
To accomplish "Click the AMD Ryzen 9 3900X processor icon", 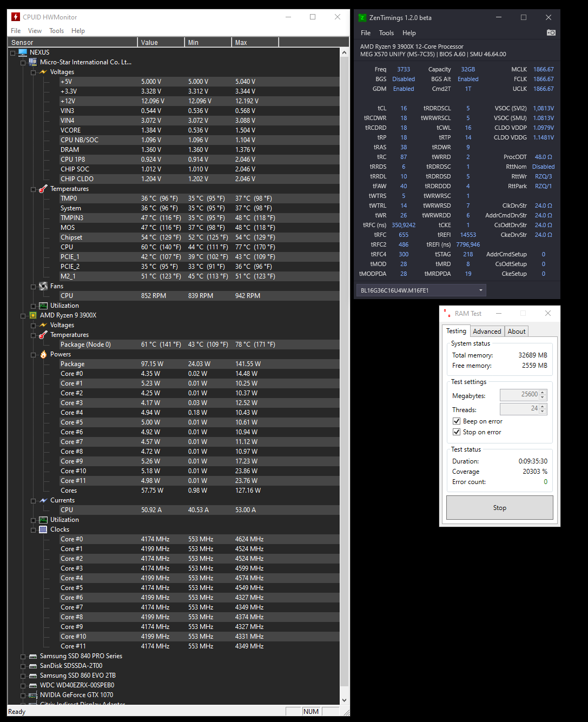I will pos(33,315).
